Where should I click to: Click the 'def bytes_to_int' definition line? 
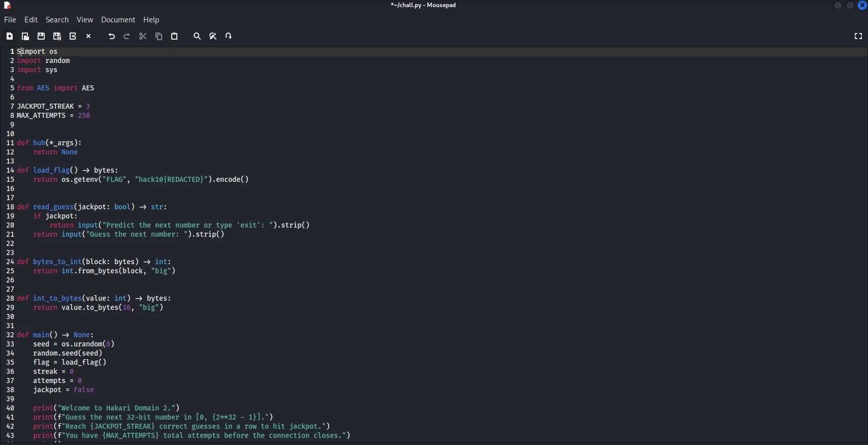point(94,262)
